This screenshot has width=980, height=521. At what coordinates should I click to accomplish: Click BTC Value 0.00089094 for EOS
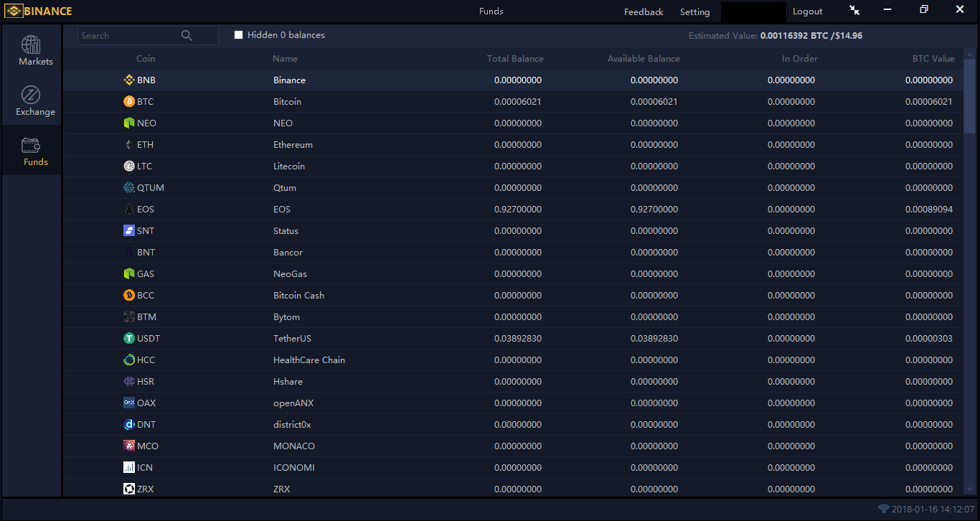[929, 210]
